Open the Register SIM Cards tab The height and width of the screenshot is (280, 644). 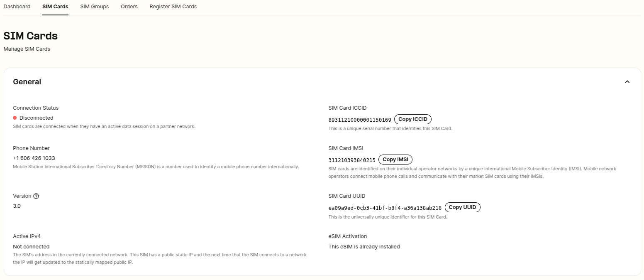pyautogui.click(x=173, y=7)
